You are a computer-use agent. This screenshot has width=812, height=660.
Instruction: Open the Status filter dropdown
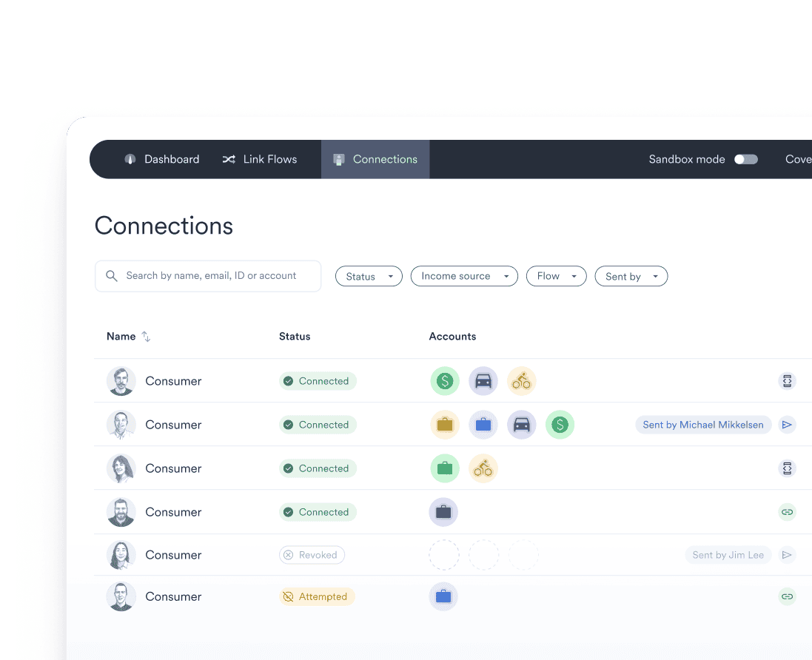pyautogui.click(x=369, y=277)
